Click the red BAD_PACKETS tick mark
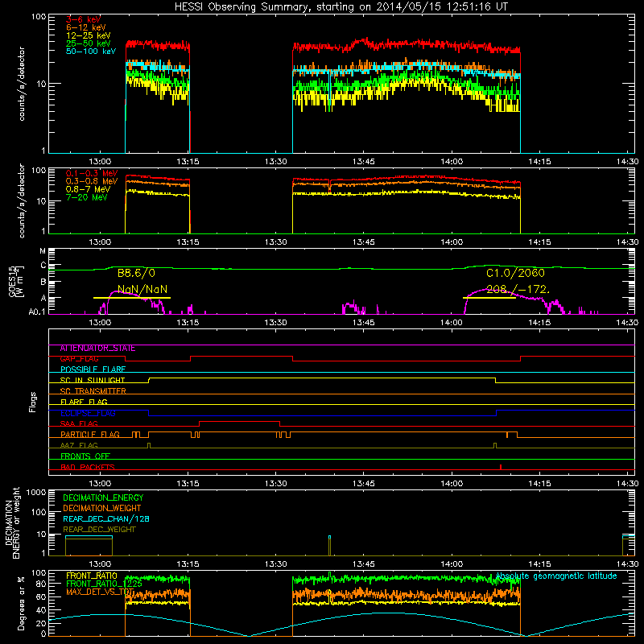 [501, 467]
